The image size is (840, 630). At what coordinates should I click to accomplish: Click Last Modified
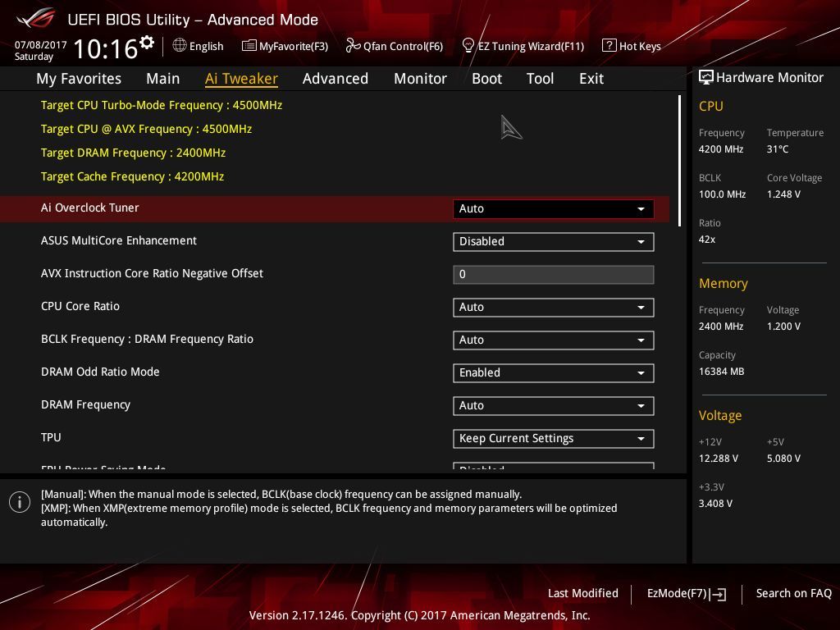[583, 593]
